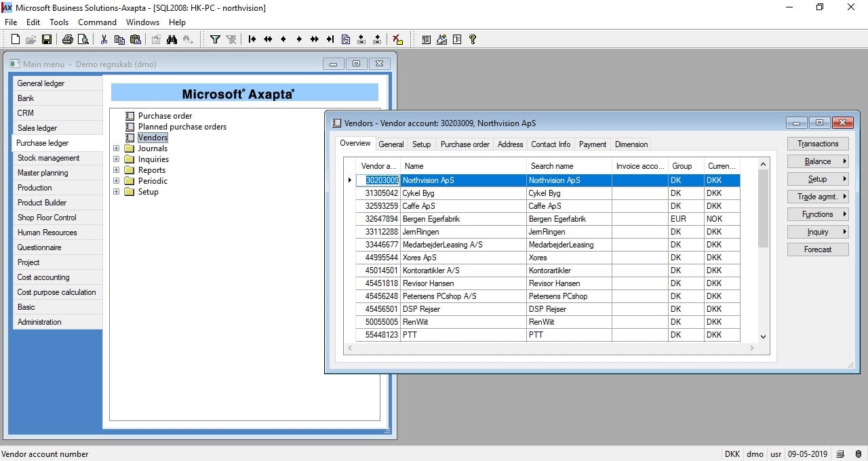
Task: Click the DKK currency in status bar
Action: tap(732, 454)
